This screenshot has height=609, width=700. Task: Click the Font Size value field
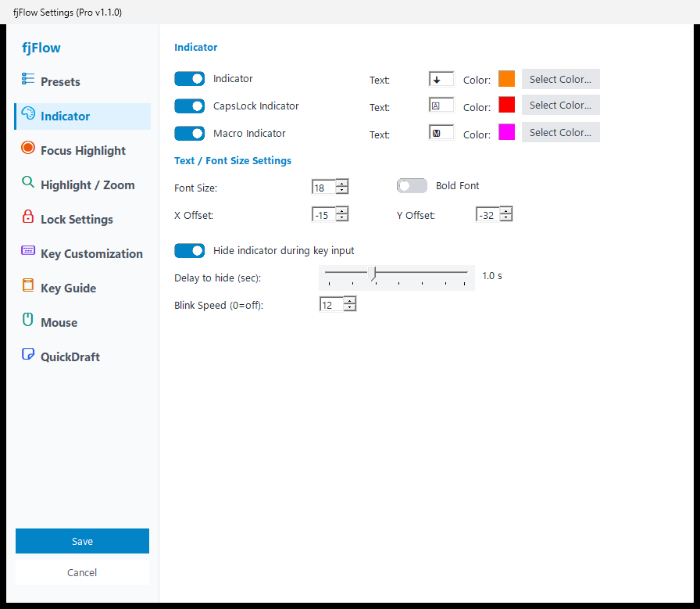(323, 187)
